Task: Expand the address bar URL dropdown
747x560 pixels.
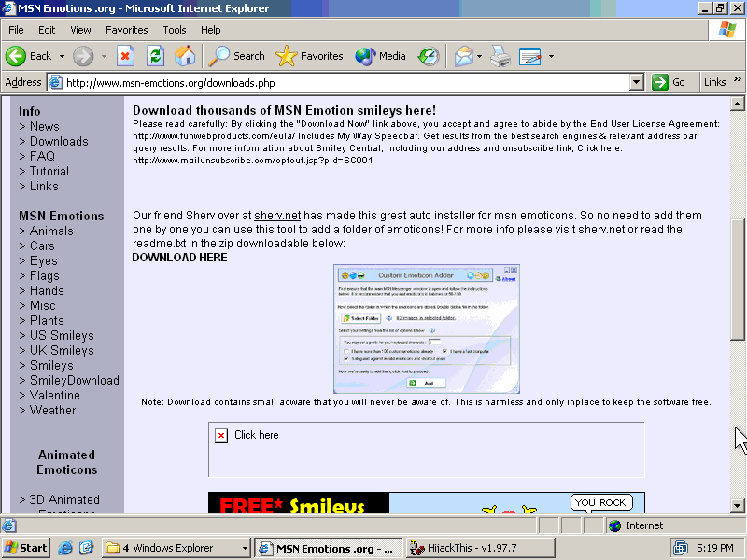Action: 637,82
